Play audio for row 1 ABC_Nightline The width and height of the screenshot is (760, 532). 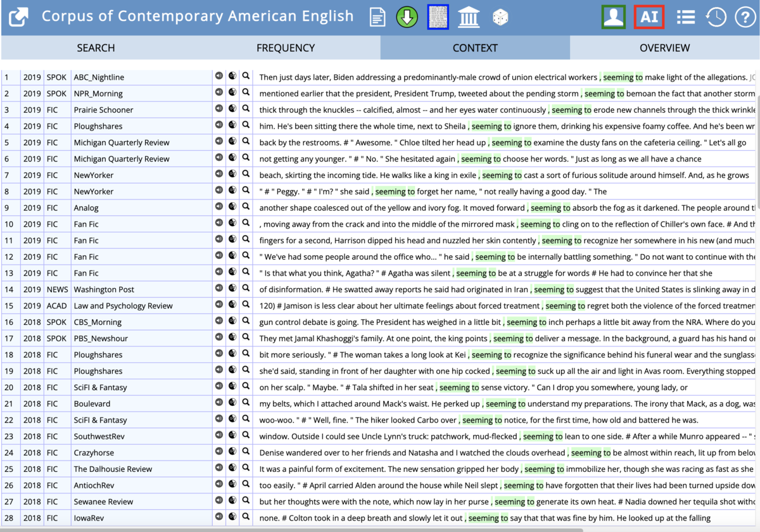click(218, 76)
